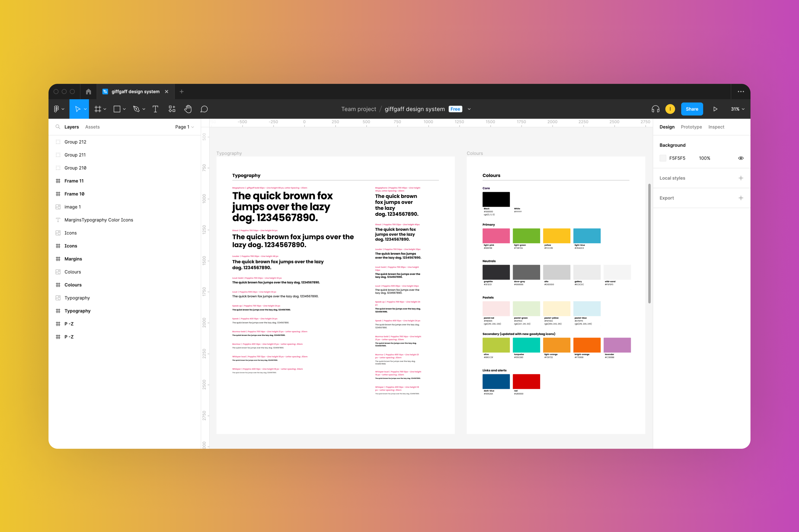Select the Colours frame label on canvas
The height and width of the screenshot is (532, 799).
475,153
